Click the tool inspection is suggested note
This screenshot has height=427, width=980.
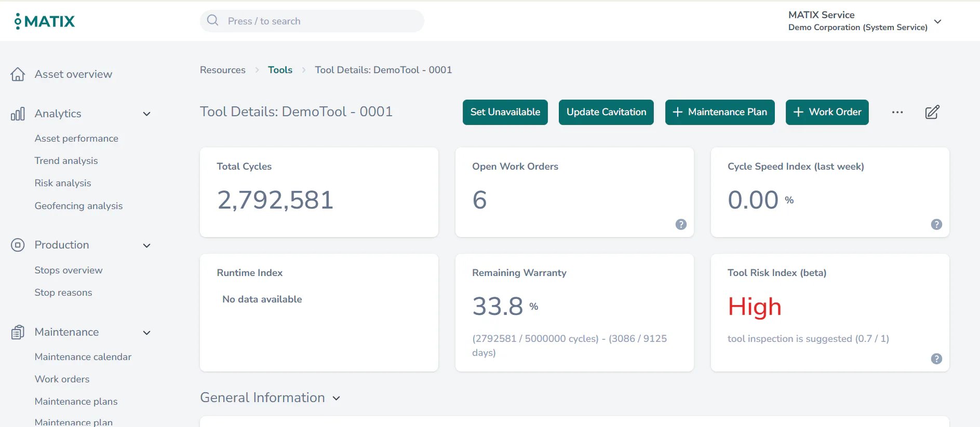coord(808,339)
